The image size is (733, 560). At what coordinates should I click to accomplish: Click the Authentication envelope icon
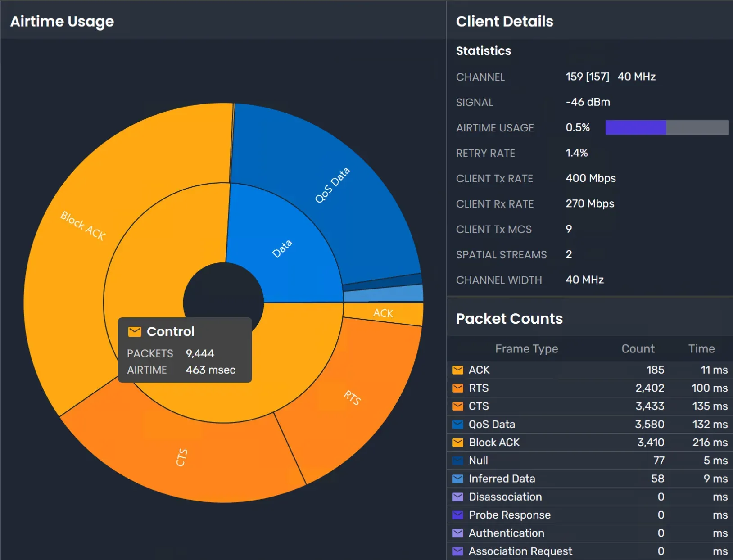coord(458,533)
